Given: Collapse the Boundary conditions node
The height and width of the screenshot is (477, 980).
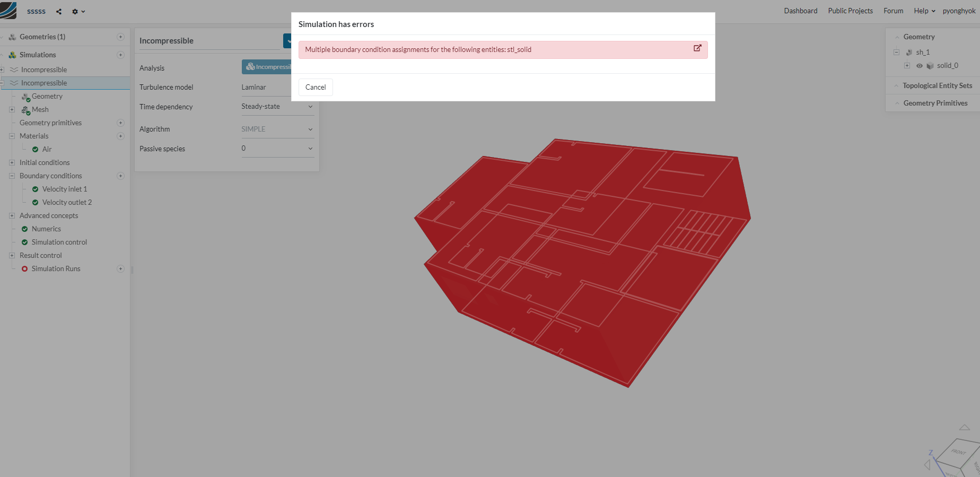Looking at the screenshot, I should click(x=12, y=176).
